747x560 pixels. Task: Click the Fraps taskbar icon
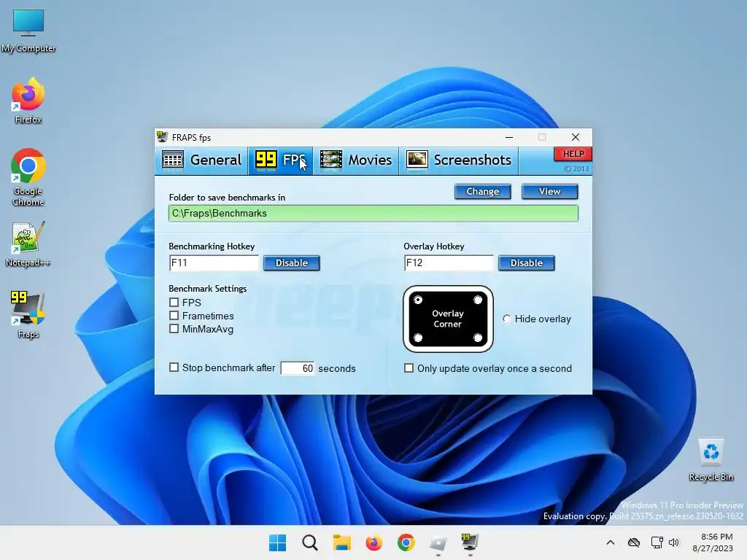(470, 542)
